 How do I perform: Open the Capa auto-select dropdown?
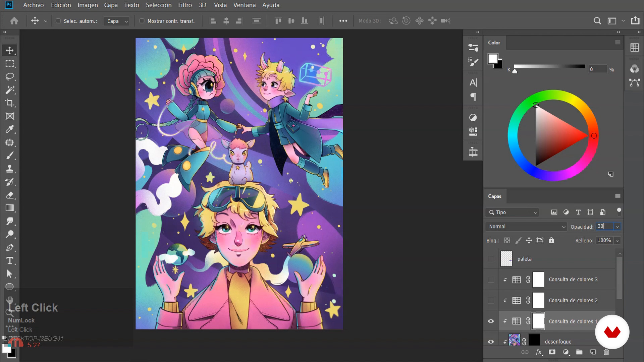pos(116,21)
